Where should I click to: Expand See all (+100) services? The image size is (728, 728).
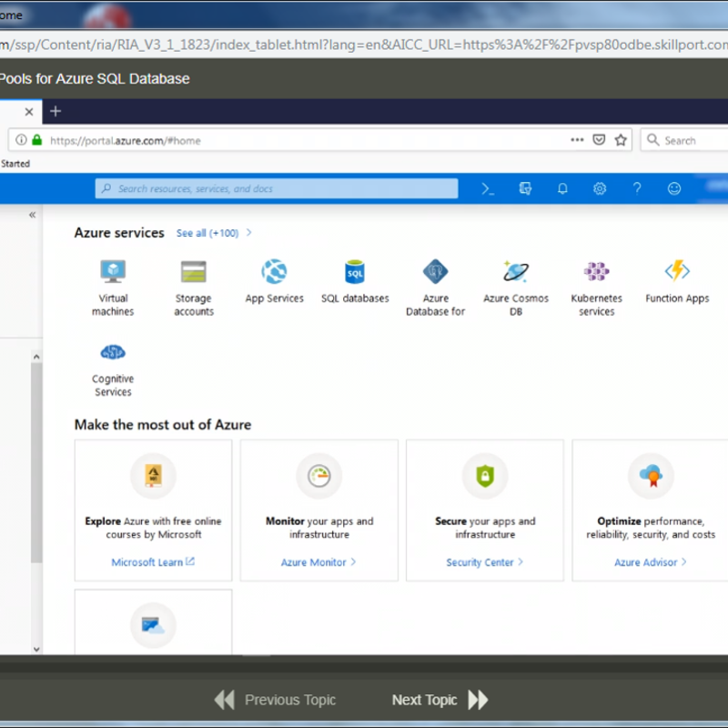point(214,233)
